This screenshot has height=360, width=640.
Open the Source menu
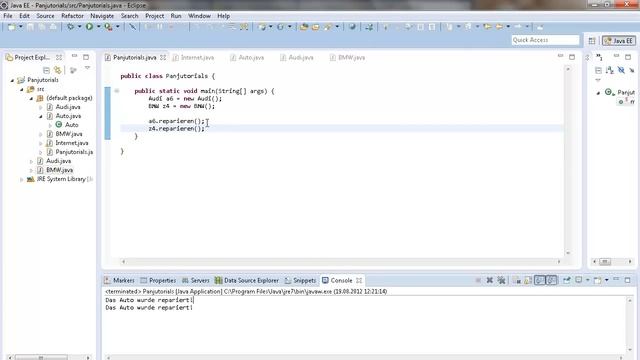45,16
